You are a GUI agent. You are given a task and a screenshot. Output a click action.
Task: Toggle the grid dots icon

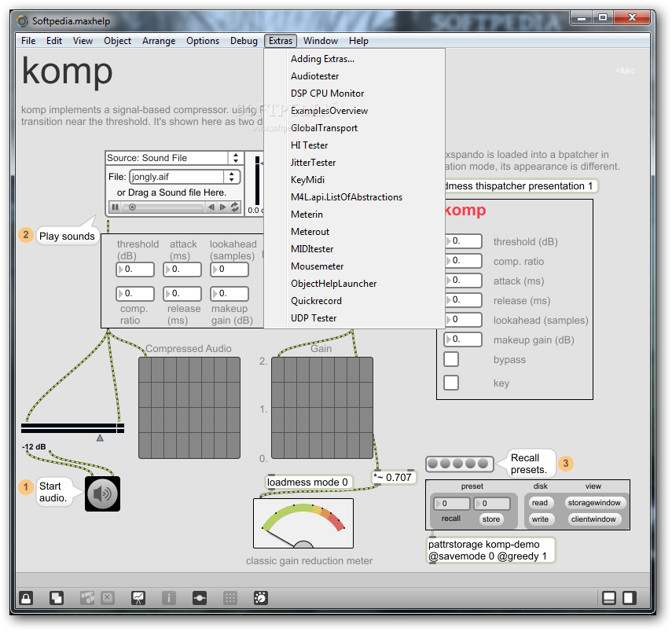point(230,597)
